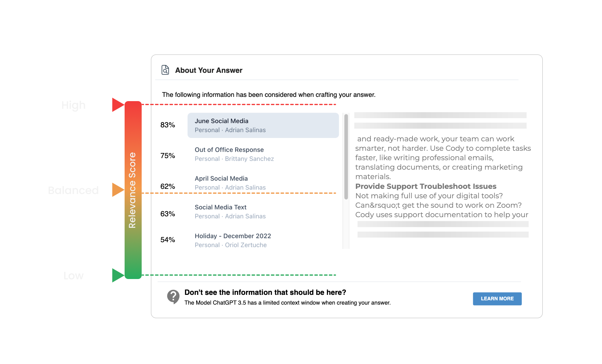602x364 pixels.
Task: Click Adrian Salinas under June Social Media
Action: coord(245,130)
